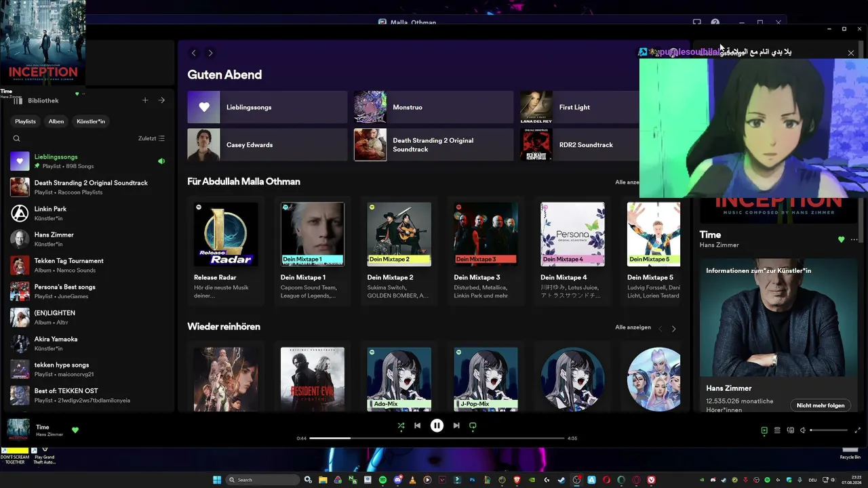Open the Ado-Mix cover
Image resolution: width=868 pixels, height=488 pixels.
click(x=399, y=379)
